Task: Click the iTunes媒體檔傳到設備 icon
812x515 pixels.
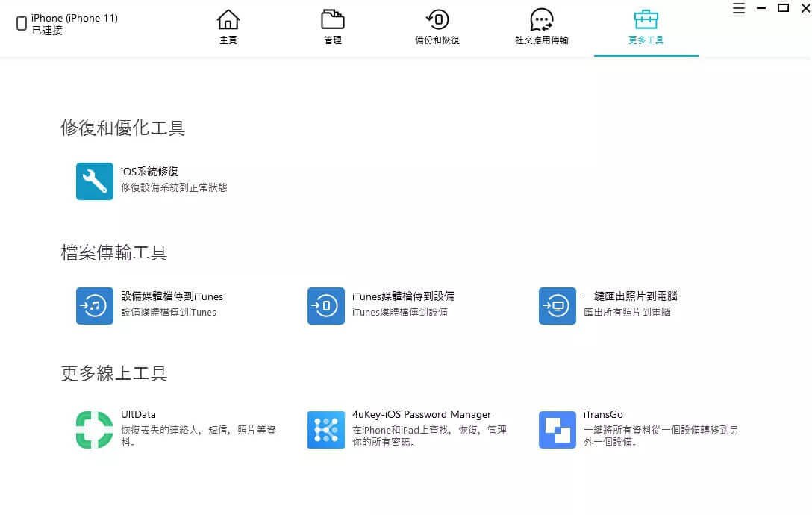Action: click(326, 306)
